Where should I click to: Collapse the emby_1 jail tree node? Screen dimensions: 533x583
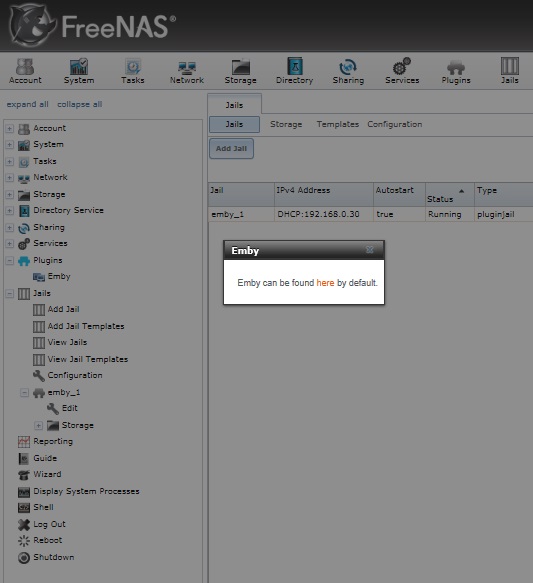point(24,393)
